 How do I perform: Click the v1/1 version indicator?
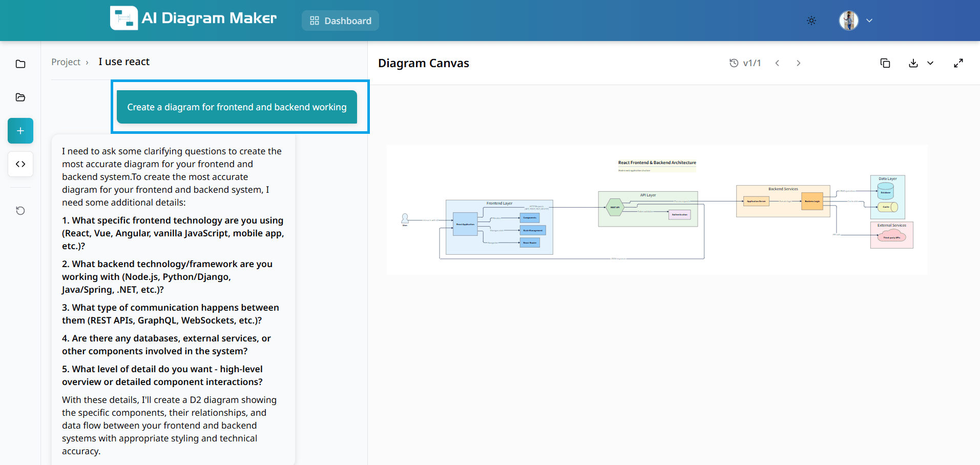tap(752, 63)
